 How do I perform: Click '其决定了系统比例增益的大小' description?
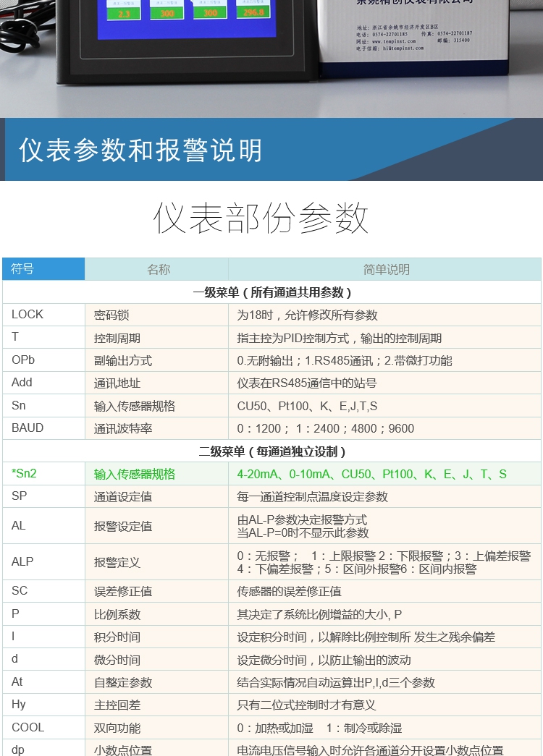point(384,614)
